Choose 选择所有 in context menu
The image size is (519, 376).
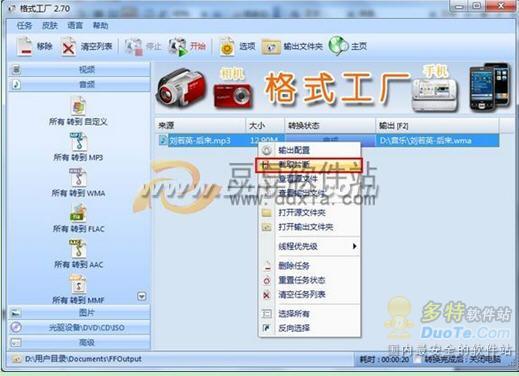[x=310, y=314]
